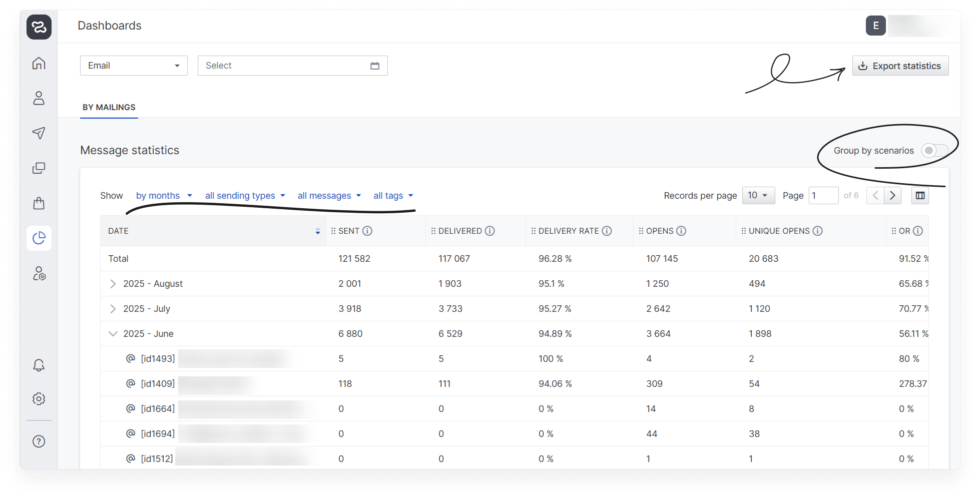The image size is (980, 499).
Task: Open Records per page dropdown
Action: 758,196
